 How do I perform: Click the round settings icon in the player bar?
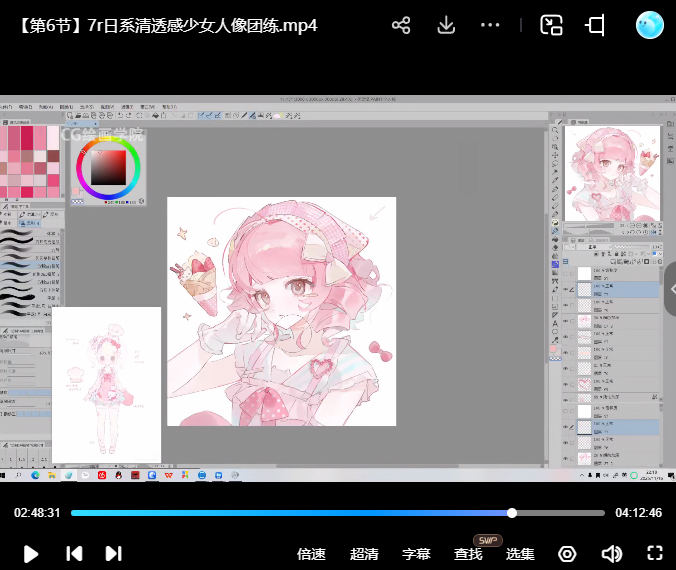click(567, 553)
